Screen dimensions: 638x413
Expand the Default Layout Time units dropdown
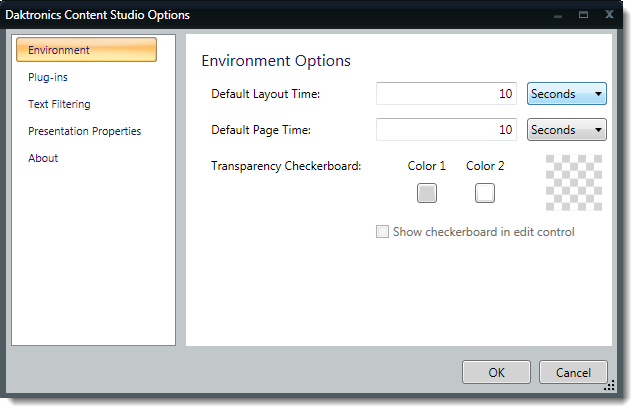point(566,94)
